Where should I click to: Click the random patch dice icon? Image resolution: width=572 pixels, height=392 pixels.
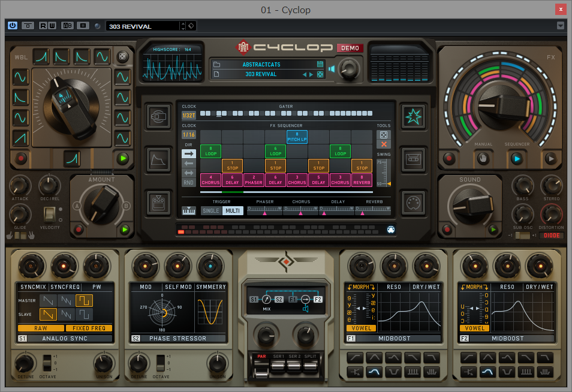coord(320,74)
